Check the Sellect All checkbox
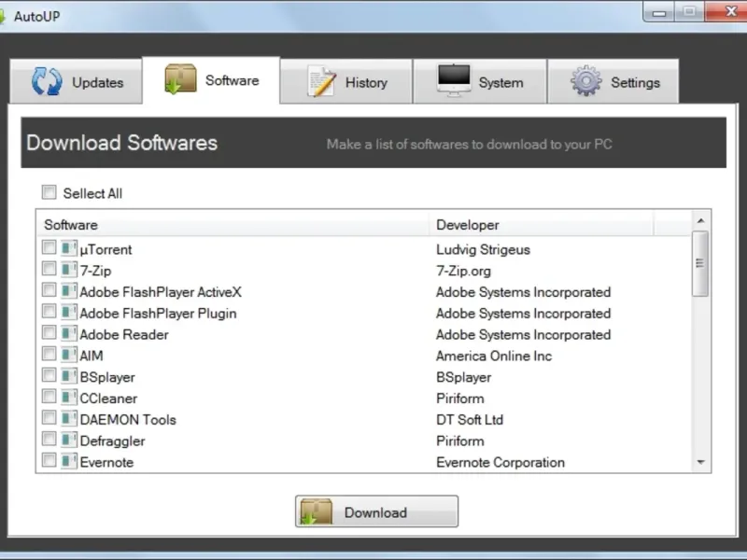Image resolution: width=747 pixels, height=560 pixels. (x=49, y=192)
